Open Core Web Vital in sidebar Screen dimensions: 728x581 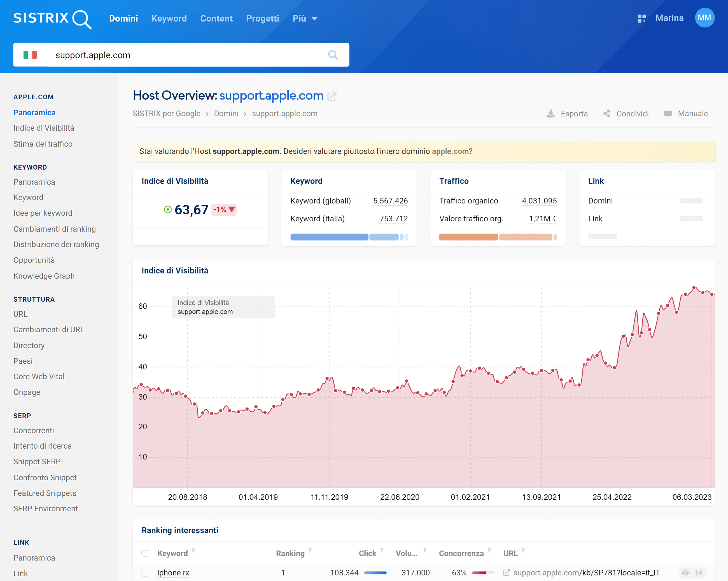tap(39, 376)
